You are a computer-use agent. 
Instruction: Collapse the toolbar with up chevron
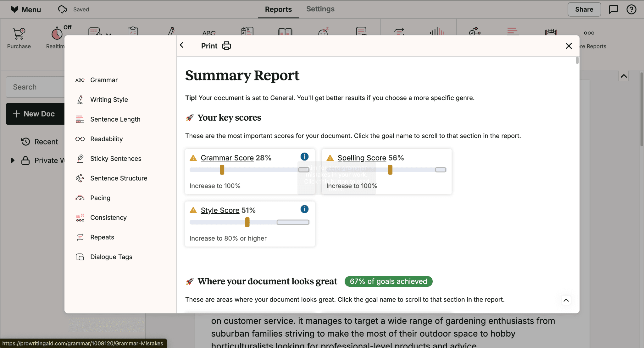(624, 76)
